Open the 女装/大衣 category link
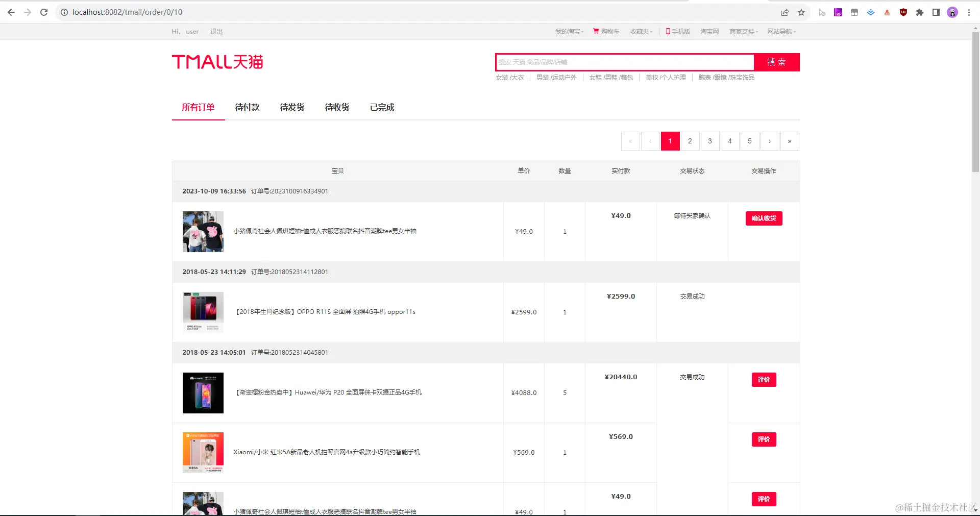Image resolution: width=980 pixels, height=516 pixels. [510, 78]
